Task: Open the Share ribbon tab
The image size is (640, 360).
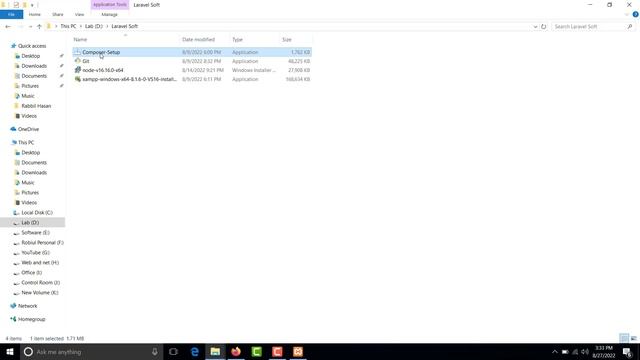Action: tap(58, 14)
